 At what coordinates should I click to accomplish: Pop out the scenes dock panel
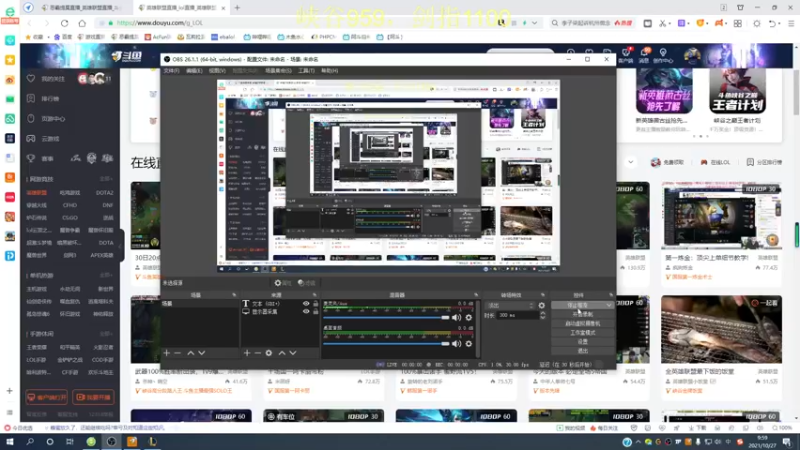pos(234,295)
